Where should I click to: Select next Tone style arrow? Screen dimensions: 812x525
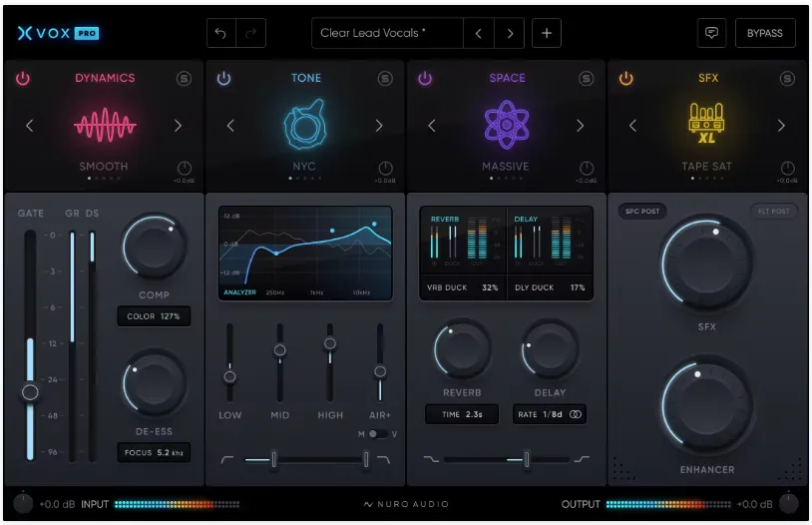point(379,126)
